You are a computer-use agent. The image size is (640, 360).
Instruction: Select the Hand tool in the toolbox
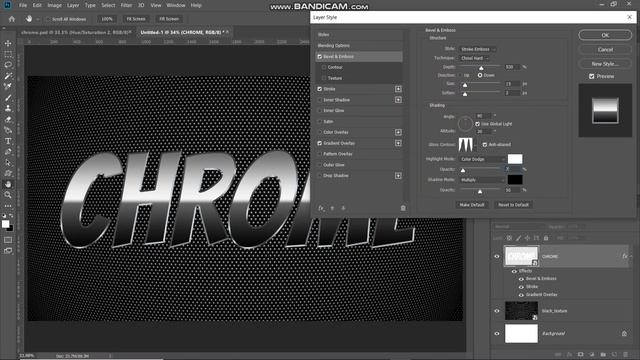(8, 184)
